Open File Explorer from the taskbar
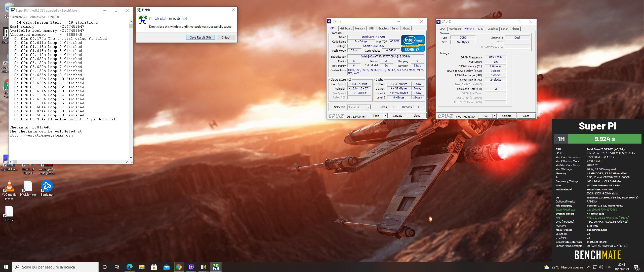The height and width of the screenshot is (272, 644). pyautogui.click(x=142, y=267)
